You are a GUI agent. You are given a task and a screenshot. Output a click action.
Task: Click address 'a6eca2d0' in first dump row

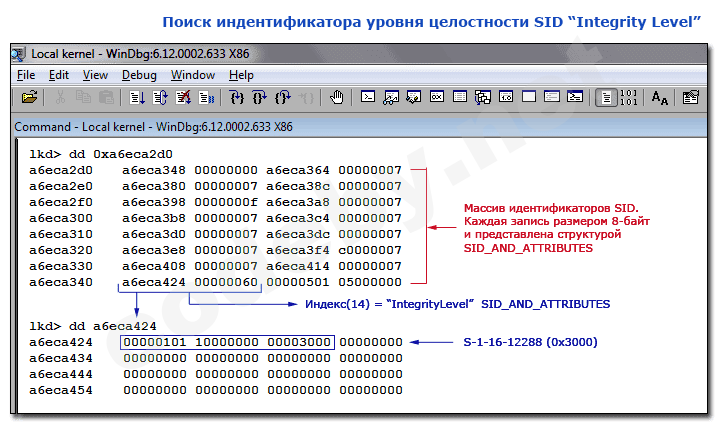[61, 170]
